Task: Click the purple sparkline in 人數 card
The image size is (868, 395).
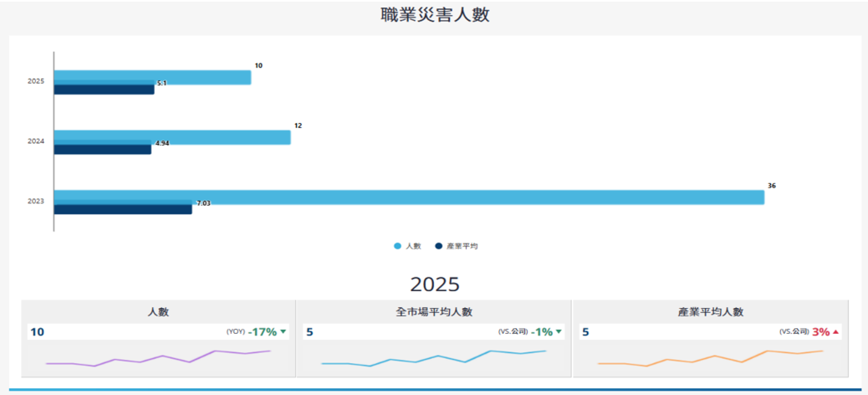Action: (158, 358)
